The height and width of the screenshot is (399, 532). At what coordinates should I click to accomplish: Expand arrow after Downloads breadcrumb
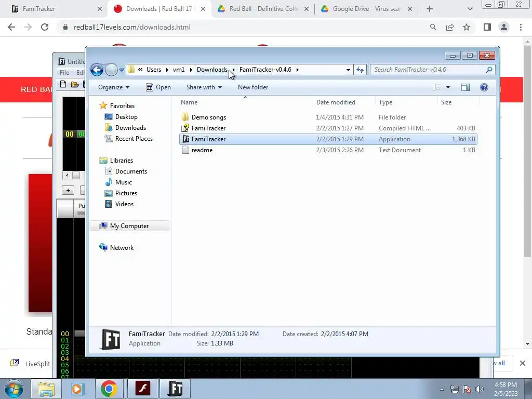click(x=233, y=70)
